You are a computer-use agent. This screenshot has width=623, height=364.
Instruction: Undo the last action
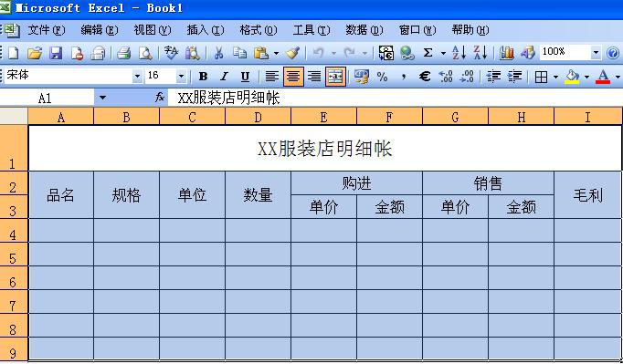point(318,53)
